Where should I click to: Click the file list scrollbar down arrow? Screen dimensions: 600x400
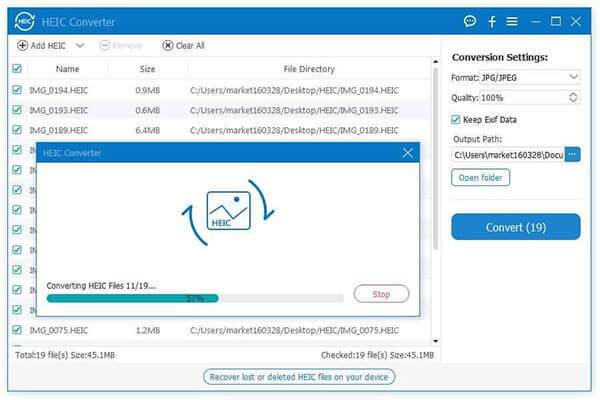[x=435, y=341]
